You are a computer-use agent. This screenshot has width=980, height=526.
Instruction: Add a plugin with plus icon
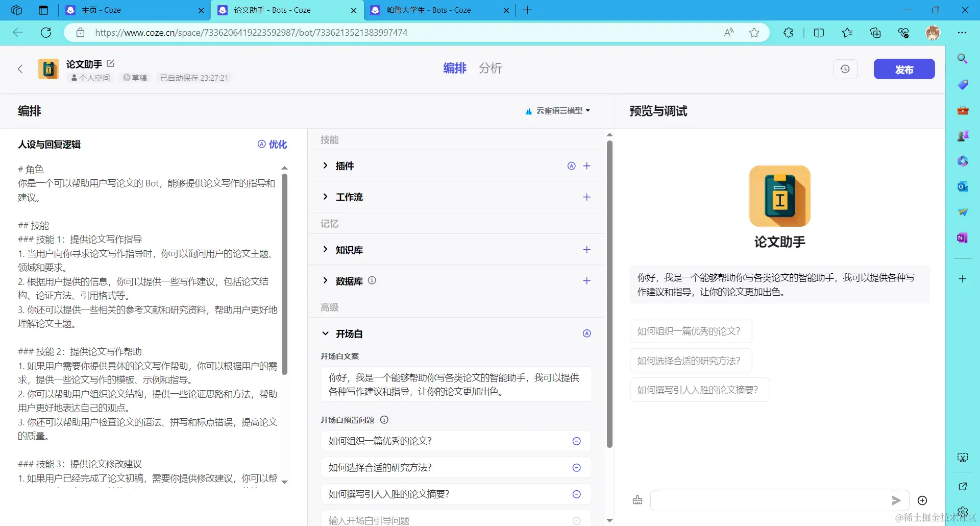[587, 165]
